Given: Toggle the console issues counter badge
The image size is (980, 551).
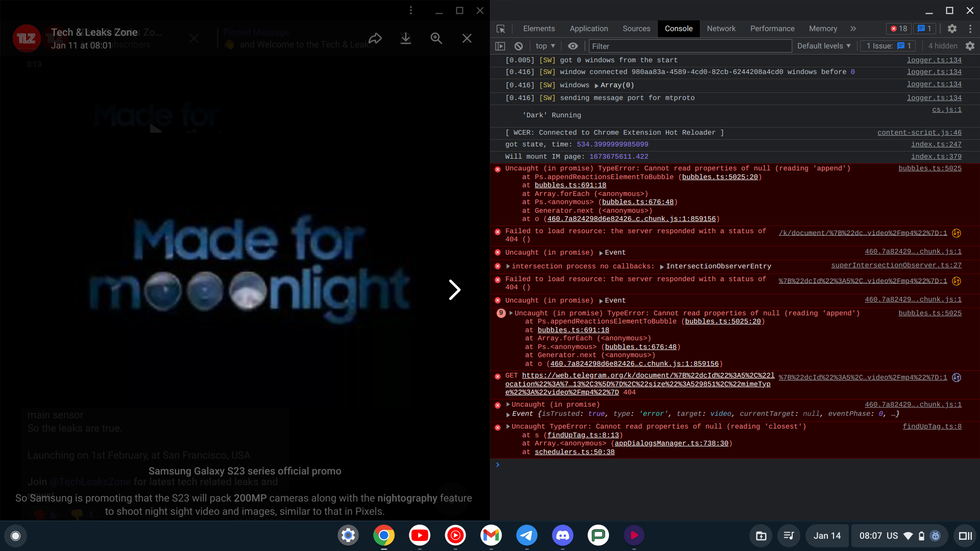Looking at the screenshot, I should (x=924, y=29).
